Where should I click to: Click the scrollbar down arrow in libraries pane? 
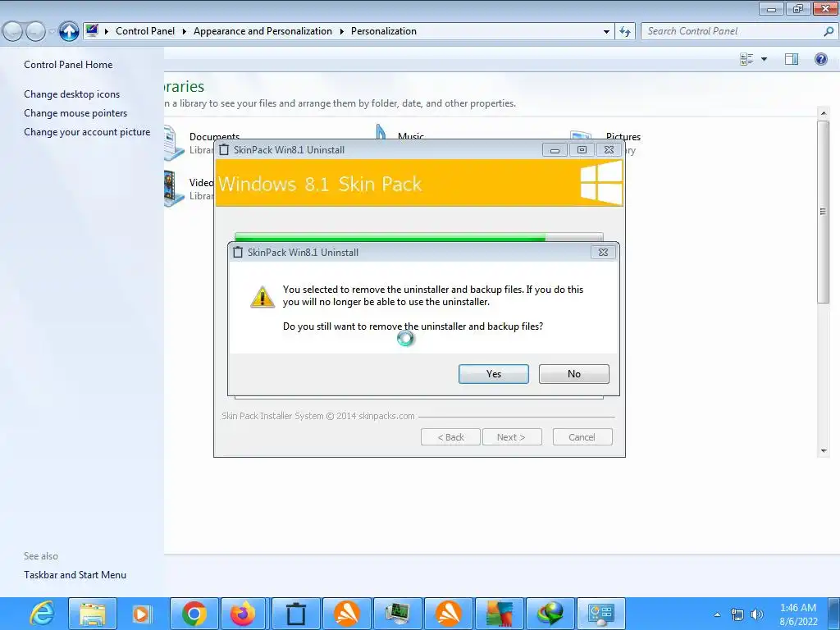click(824, 451)
